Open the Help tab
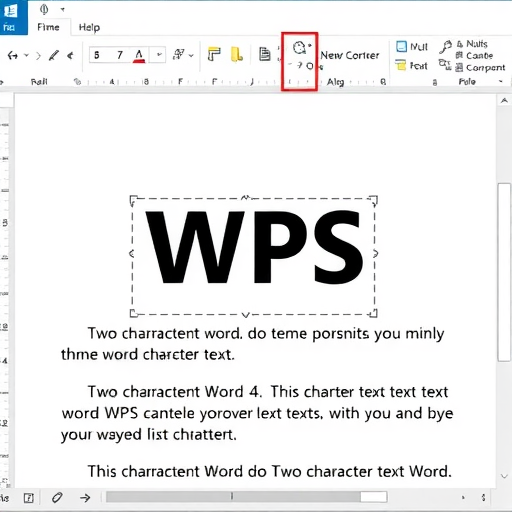This screenshot has height=512, width=512. [89, 27]
